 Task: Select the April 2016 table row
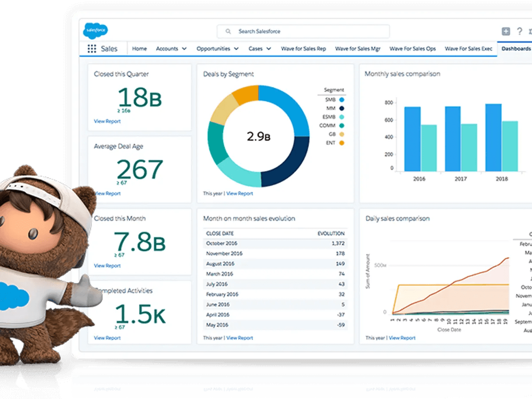[275, 315]
